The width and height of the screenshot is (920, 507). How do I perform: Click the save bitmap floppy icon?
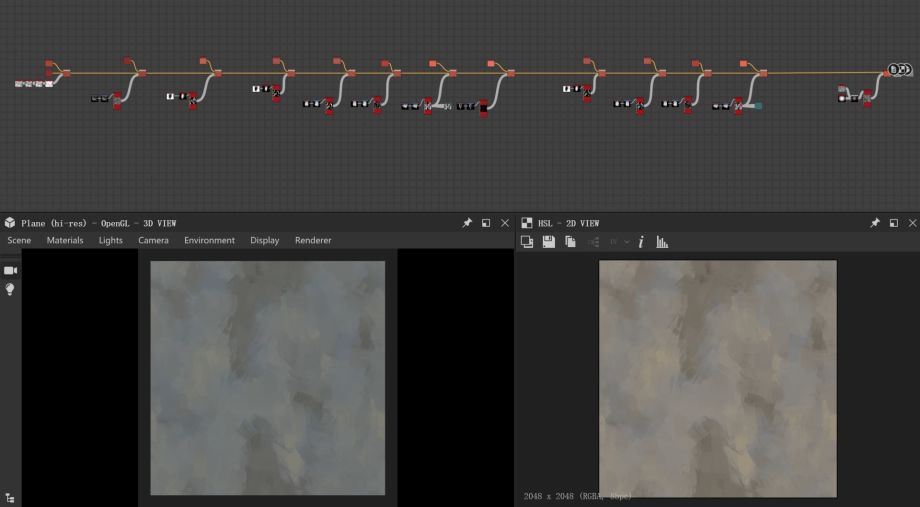[x=549, y=242]
